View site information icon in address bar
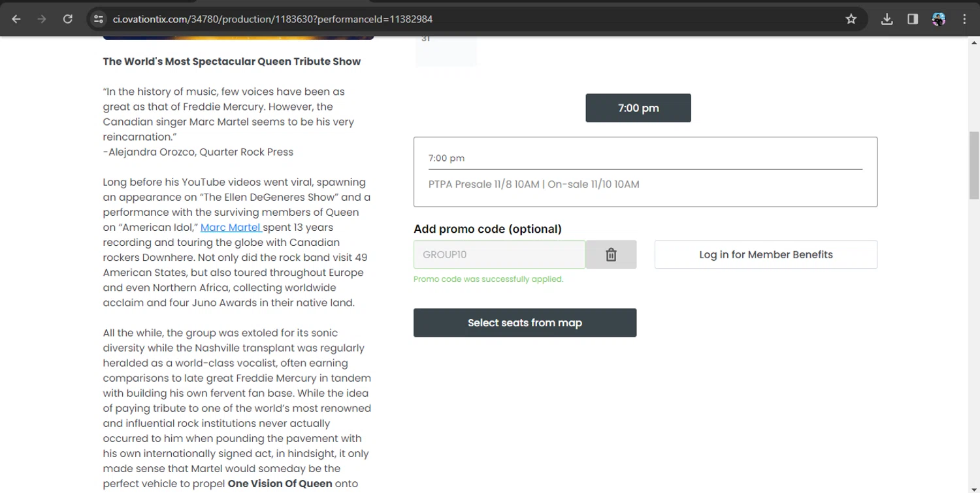Viewport: 980px width, 493px height. click(x=98, y=19)
